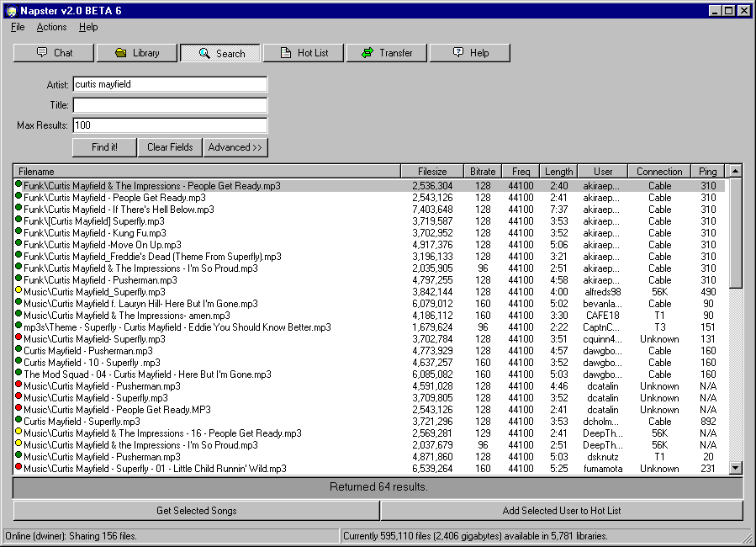Click red status dot for Music\Curtis Mayfield- Superfly.mp3
This screenshot has height=547, width=756.
point(19,337)
